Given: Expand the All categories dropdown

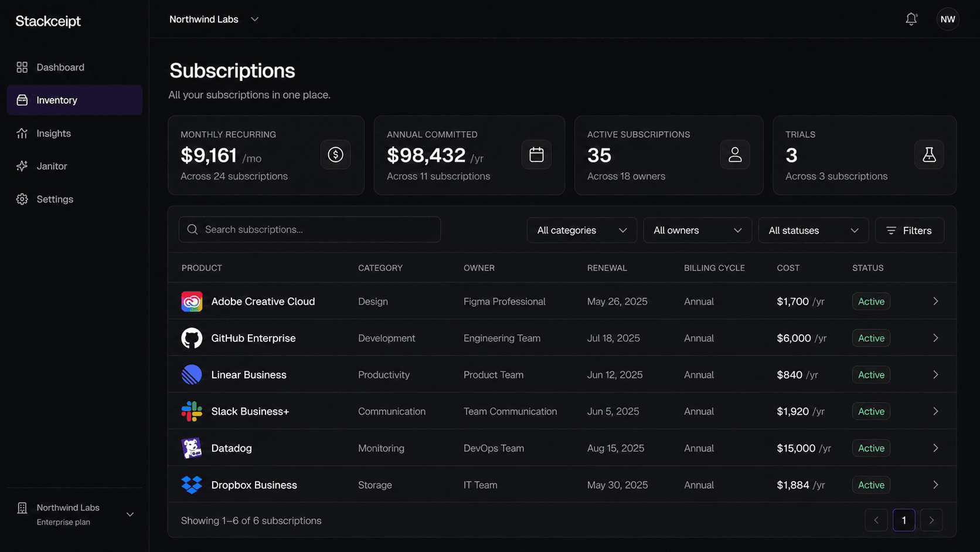Looking at the screenshot, I should (x=582, y=231).
